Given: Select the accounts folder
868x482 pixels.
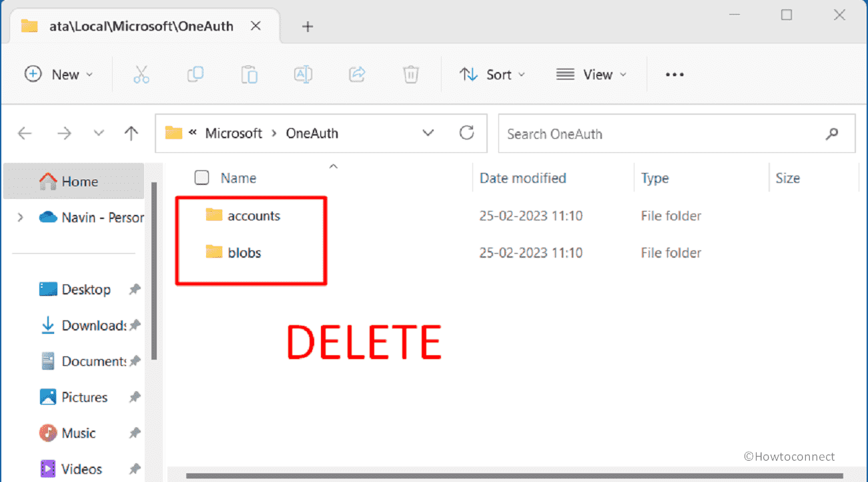Looking at the screenshot, I should [254, 216].
